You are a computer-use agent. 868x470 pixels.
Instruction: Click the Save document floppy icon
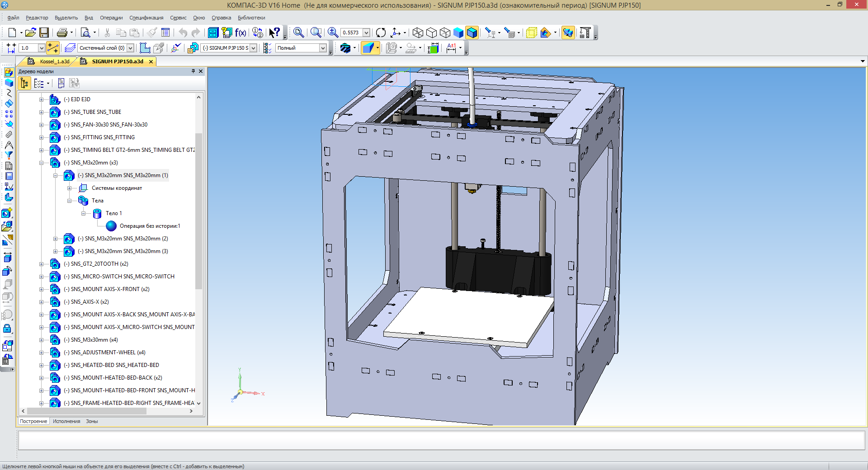[44, 33]
